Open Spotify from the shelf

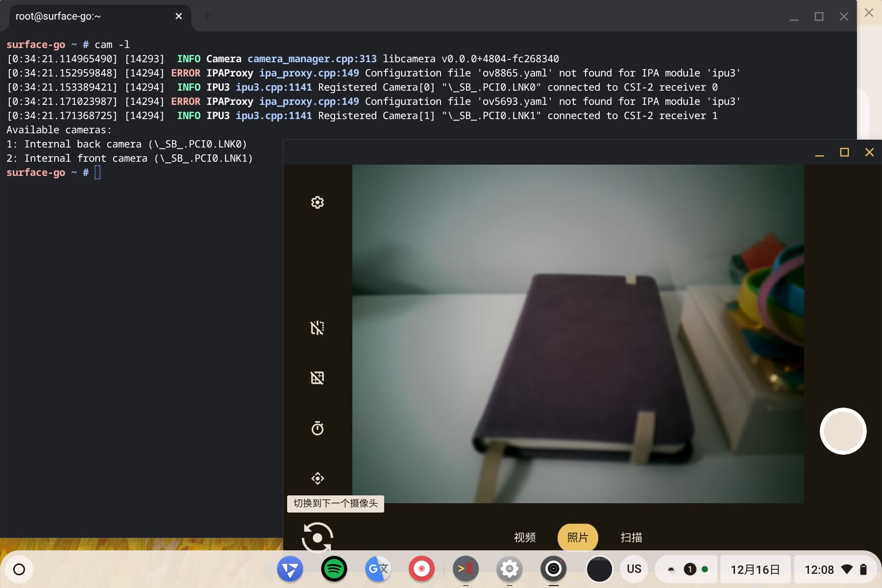click(334, 569)
